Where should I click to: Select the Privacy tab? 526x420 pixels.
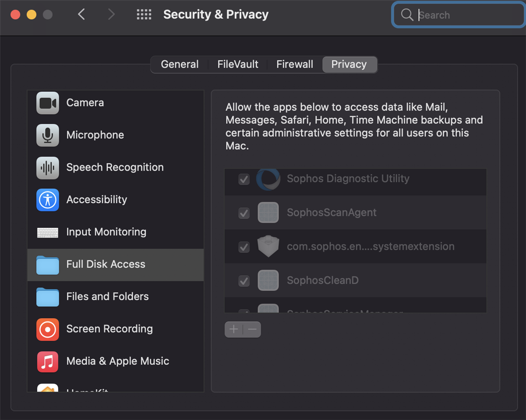tap(349, 64)
